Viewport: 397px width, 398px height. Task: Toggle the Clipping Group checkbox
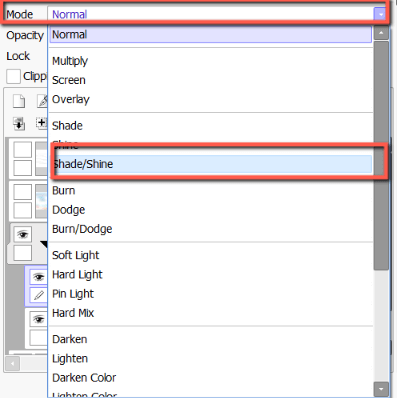[13, 76]
